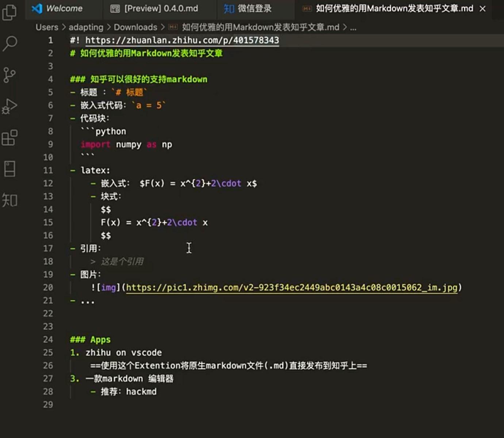Open the notebook-shaped icon in activity bar
This screenshot has width=504, height=438.
coord(9,169)
